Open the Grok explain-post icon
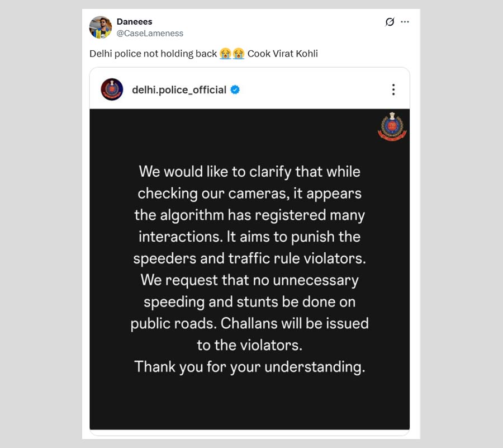The height and width of the screenshot is (448, 503). [x=390, y=22]
